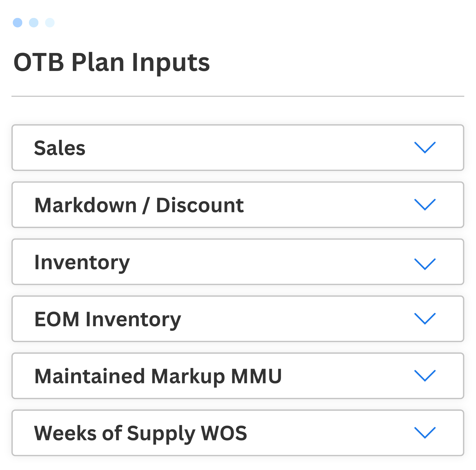Click the Markdown / Discount chevron icon
Image resolution: width=476 pixels, height=470 pixels.
pyautogui.click(x=425, y=205)
